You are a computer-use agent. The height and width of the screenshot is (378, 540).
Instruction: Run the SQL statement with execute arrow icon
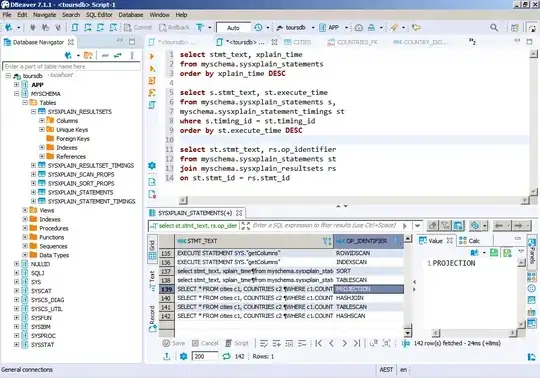[152, 56]
